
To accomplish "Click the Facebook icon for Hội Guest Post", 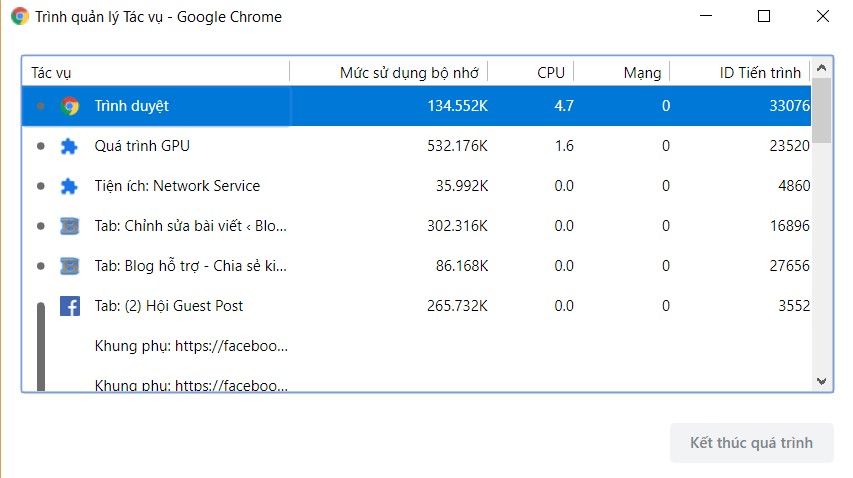I will (69, 306).
